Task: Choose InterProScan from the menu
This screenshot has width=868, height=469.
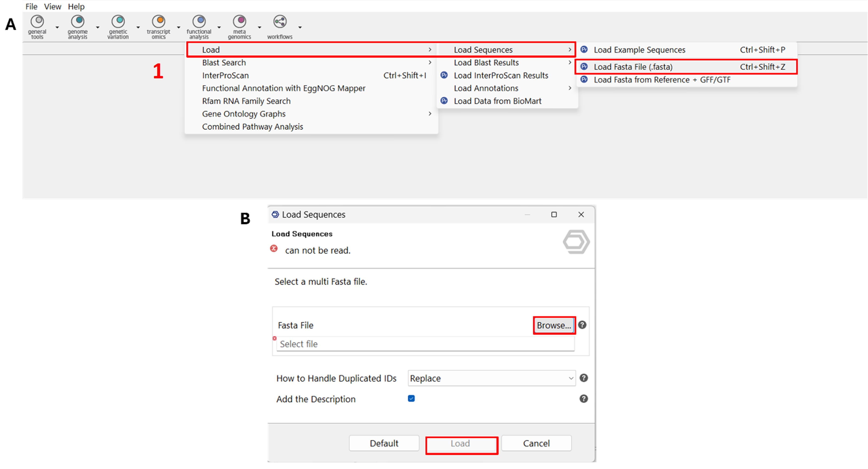Action: 225,75
